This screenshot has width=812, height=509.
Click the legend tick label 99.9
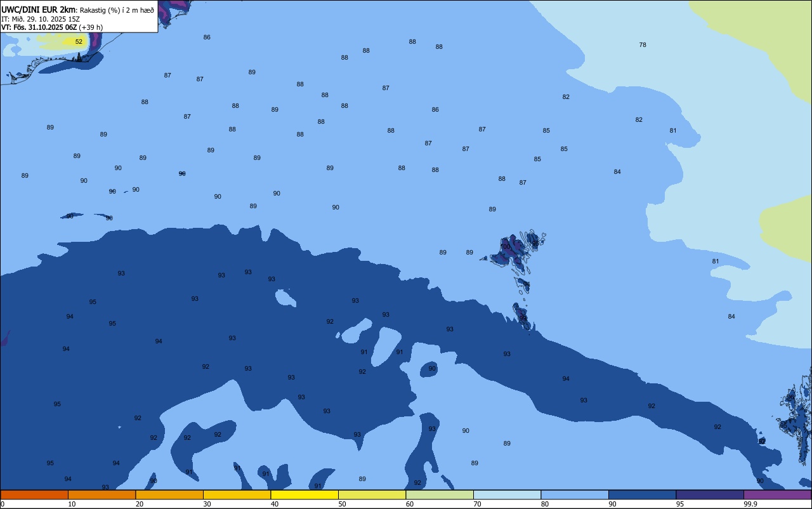750,504
